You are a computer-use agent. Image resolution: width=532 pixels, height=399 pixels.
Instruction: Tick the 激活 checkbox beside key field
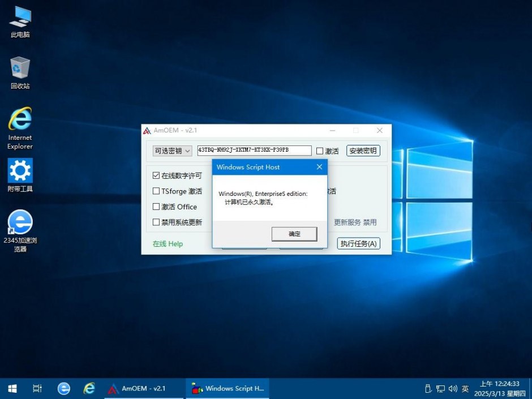pyautogui.click(x=320, y=151)
